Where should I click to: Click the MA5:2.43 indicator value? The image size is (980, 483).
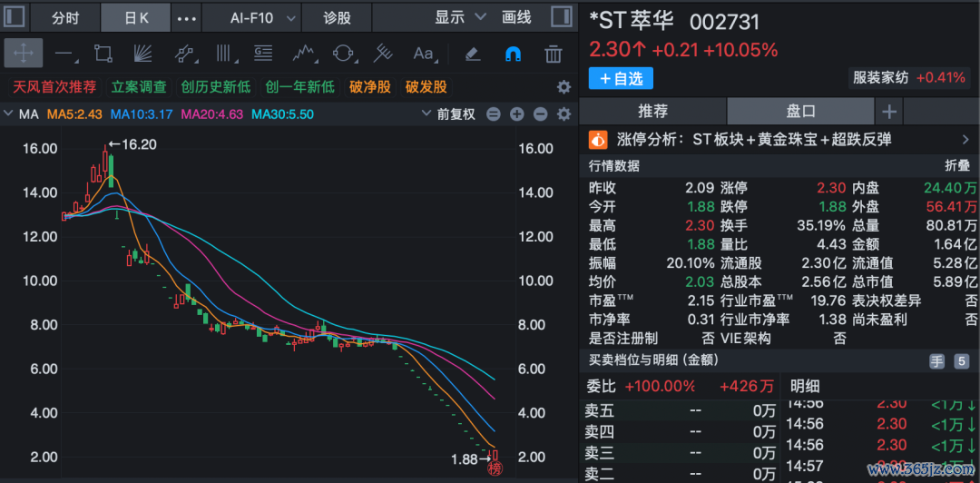coord(75,114)
